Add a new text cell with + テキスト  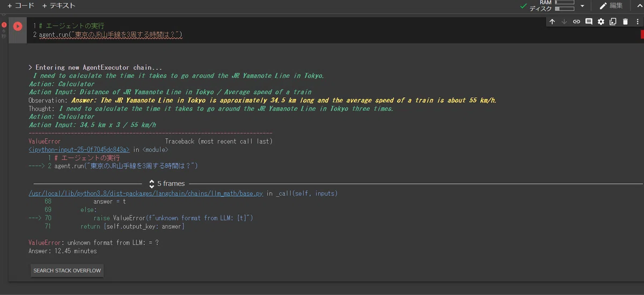[58, 6]
